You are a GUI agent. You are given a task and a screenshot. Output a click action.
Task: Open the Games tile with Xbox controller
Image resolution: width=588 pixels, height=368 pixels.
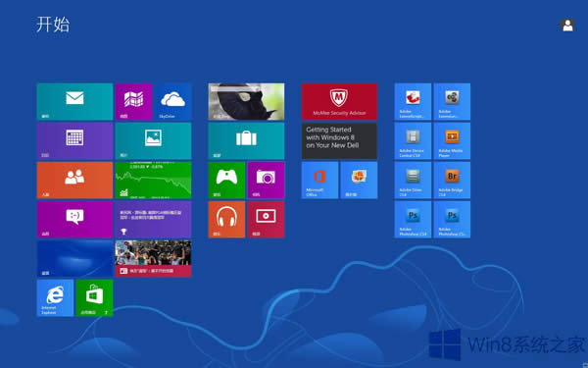[x=226, y=181]
